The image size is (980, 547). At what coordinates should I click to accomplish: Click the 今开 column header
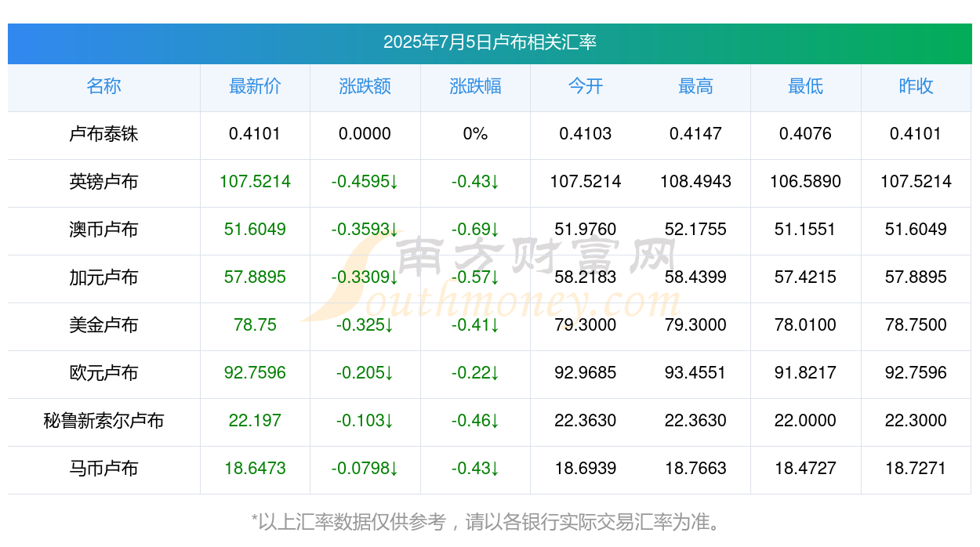click(586, 86)
